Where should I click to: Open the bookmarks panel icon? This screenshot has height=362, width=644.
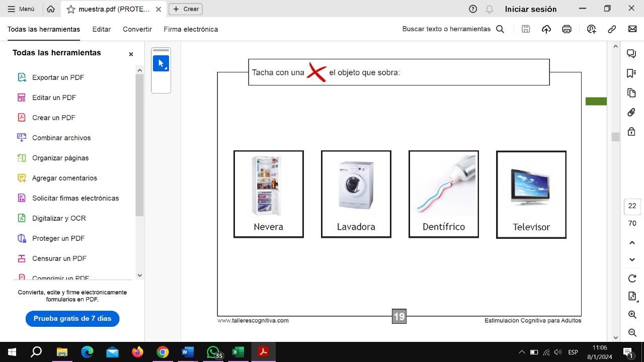coord(631,73)
